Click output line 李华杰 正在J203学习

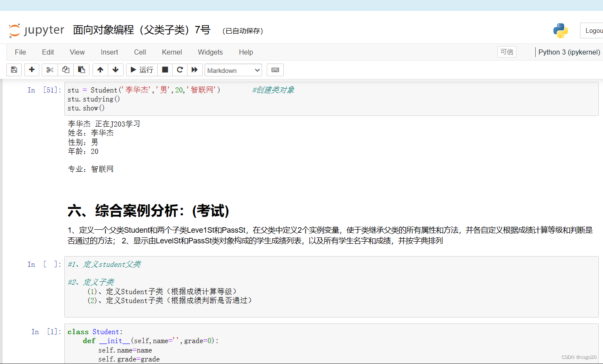tap(104, 124)
